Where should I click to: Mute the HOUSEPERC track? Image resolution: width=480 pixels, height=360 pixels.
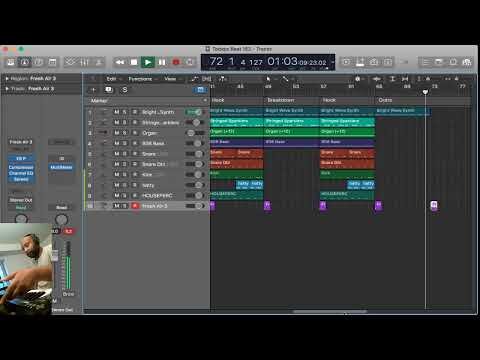116,195
